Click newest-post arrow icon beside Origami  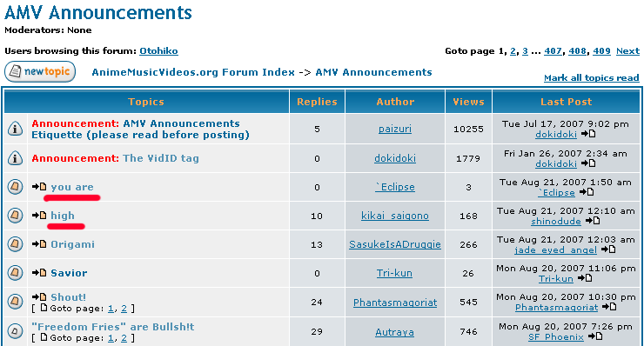[39, 244]
